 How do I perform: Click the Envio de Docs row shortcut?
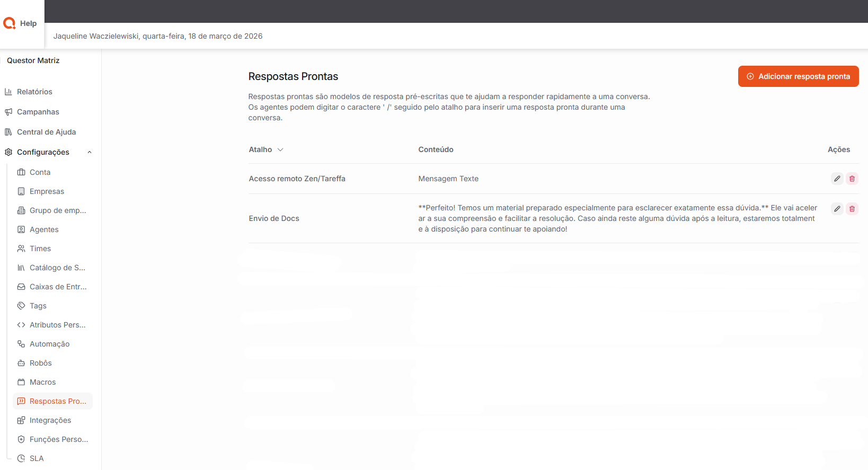pos(274,218)
